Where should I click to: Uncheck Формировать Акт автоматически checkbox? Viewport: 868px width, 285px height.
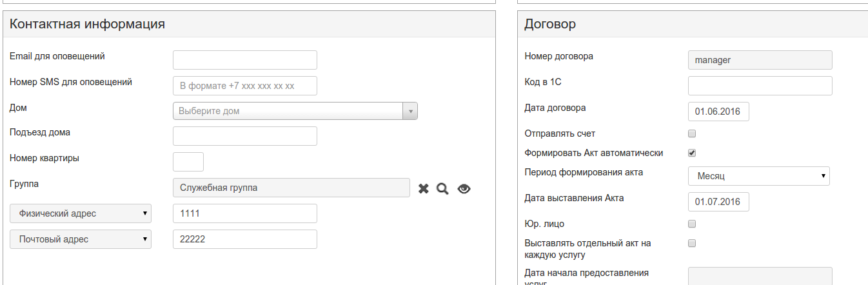tap(692, 153)
